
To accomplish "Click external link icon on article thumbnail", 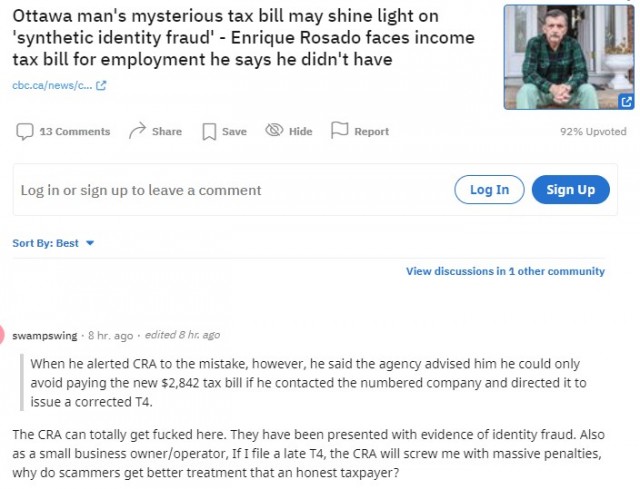I will pyautogui.click(x=626, y=101).
